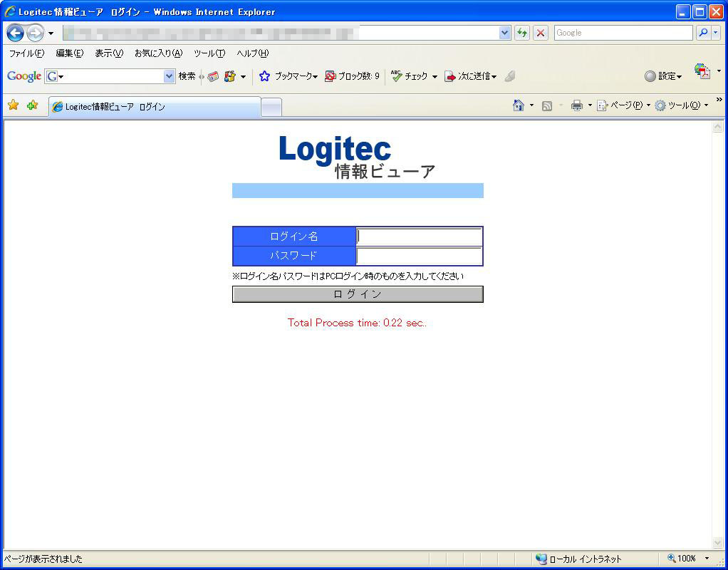The height and width of the screenshot is (570, 728).
Task: Open the ヘルプ(H) menu
Action: pyautogui.click(x=253, y=53)
